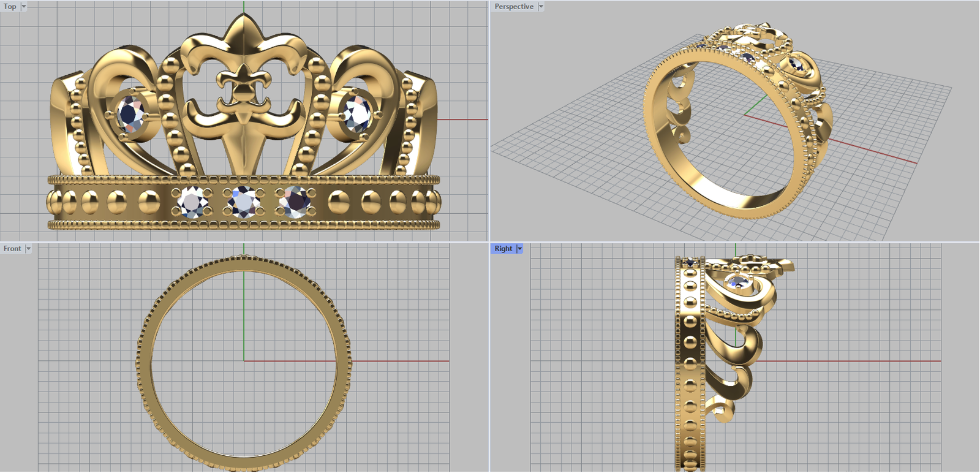Click the red X-axis line in Front view
Image resolution: width=980 pixels, height=473 pixels.
[398, 361]
